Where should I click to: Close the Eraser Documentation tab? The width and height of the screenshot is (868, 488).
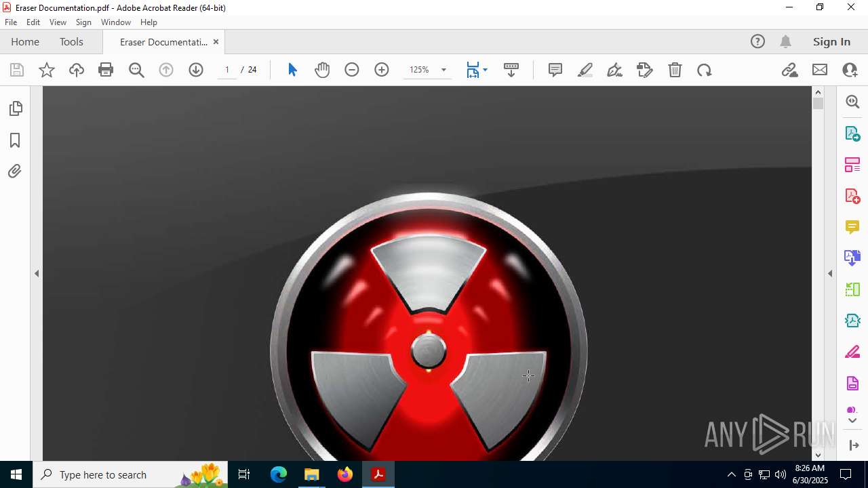[216, 41]
